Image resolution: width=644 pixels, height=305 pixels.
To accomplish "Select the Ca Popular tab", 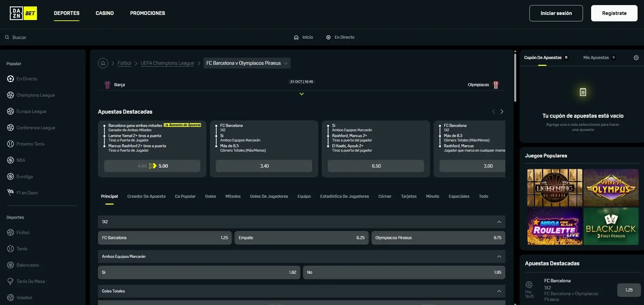I will tap(185, 196).
